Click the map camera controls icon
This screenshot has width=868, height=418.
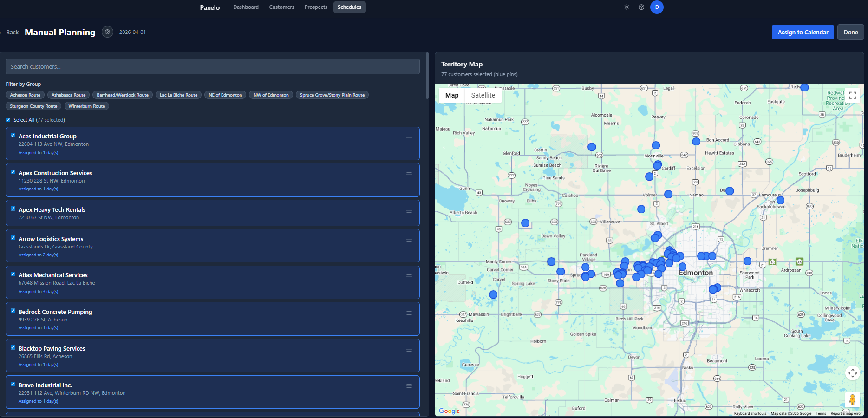(853, 373)
